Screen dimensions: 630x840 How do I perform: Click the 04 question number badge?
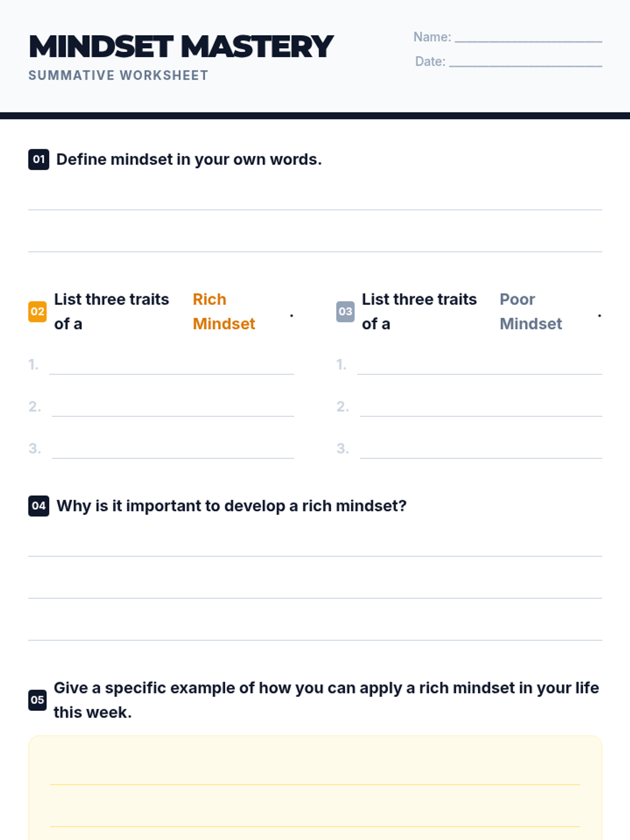[x=38, y=506]
